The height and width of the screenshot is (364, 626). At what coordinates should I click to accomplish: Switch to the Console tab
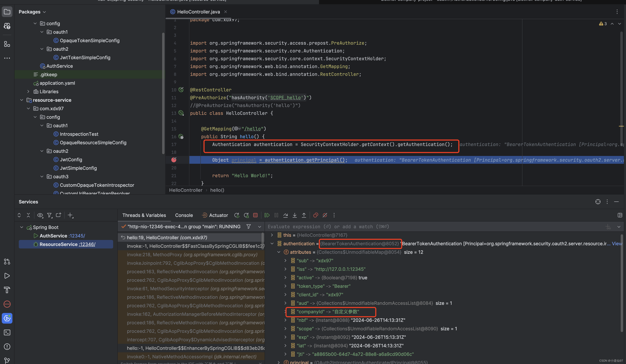tap(184, 215)
